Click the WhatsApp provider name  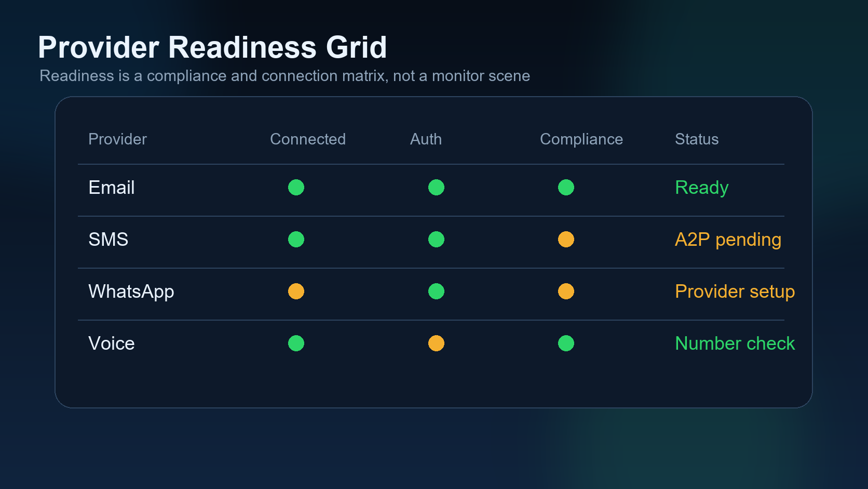pyautogui.click(x=131, y=292)
